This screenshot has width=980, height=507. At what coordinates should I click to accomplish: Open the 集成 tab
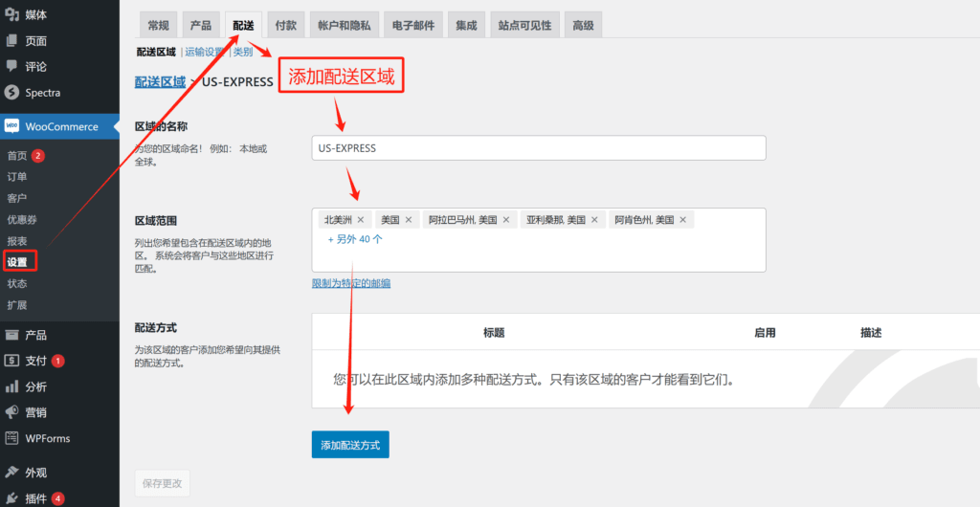tap(466, 25)
